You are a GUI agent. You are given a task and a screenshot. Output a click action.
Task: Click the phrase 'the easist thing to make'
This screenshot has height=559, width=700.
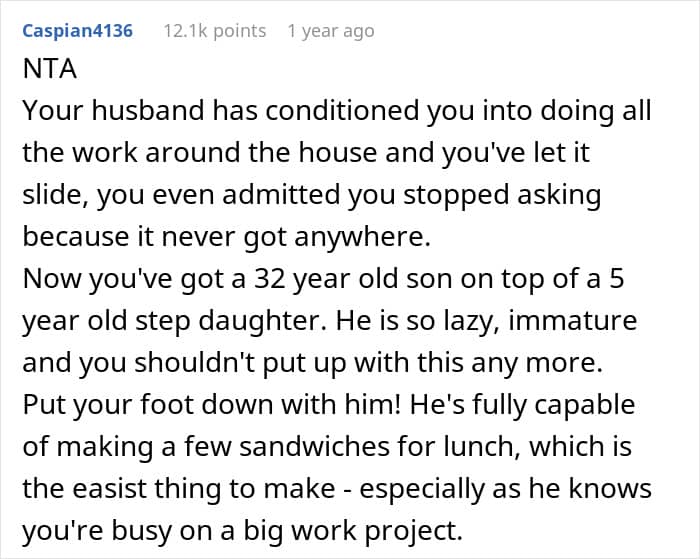pos(179,489)
